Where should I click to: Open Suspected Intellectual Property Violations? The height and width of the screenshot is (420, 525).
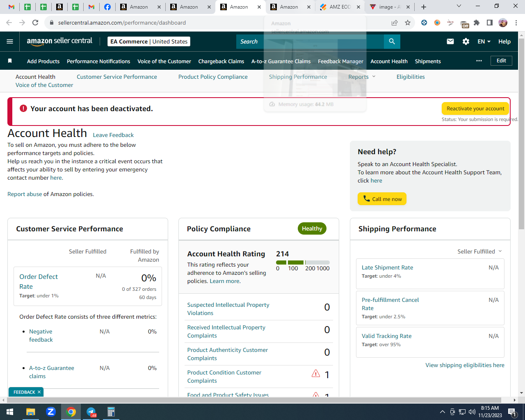pos(228,309)
